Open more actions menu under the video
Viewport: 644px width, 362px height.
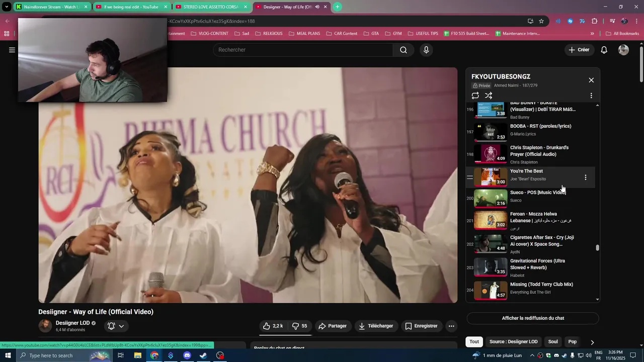point(451,326)
